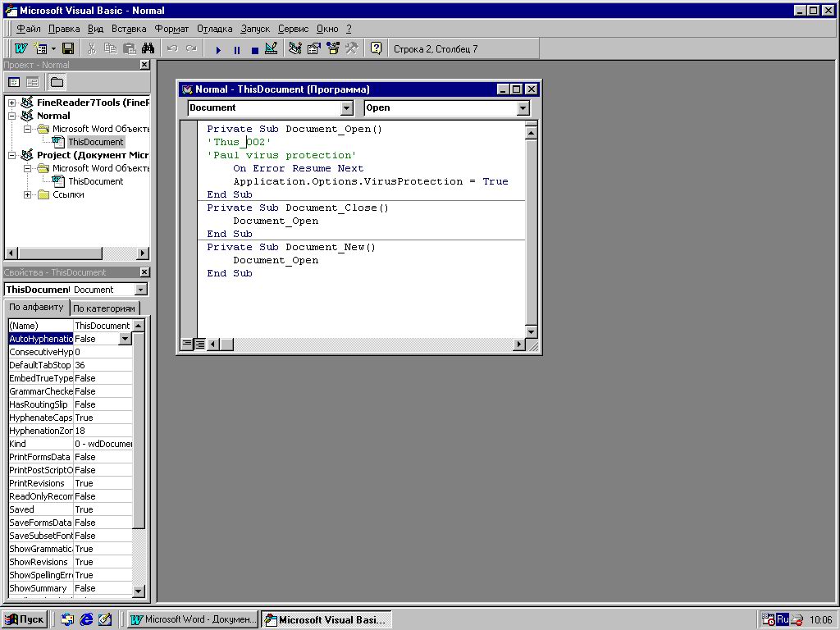
Task: Select the DefaultTabStop property row
Action: point(71,365)
